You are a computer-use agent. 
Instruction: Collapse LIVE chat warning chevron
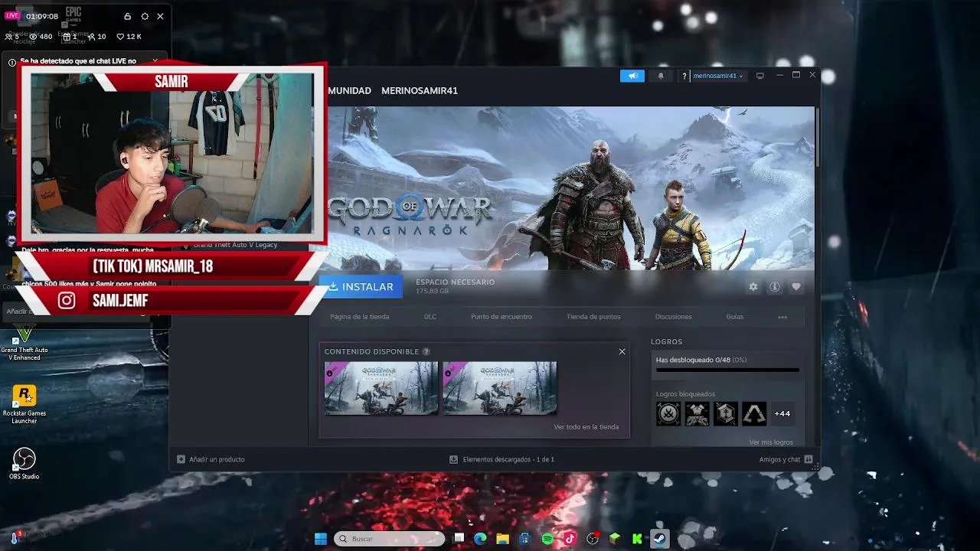(155, 60)
